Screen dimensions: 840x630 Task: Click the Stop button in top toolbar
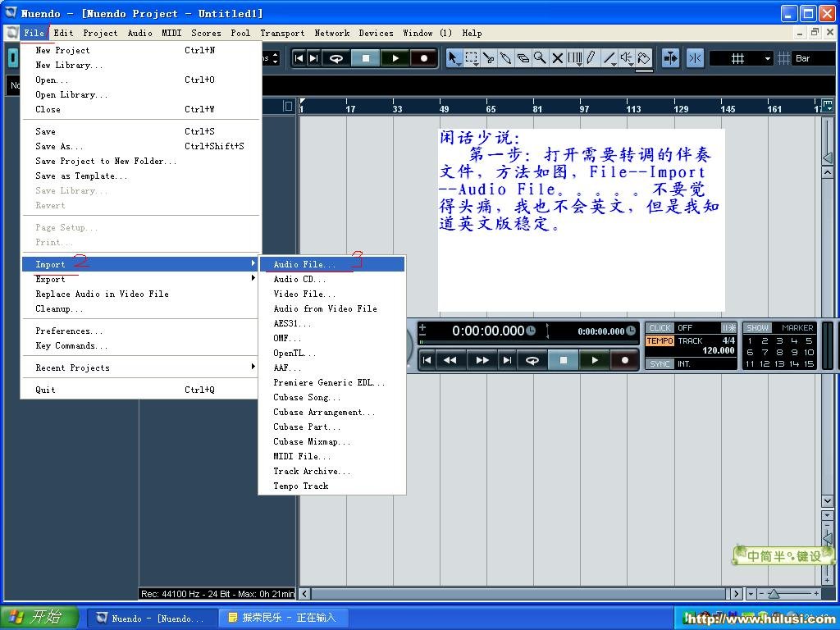[366, 58]
